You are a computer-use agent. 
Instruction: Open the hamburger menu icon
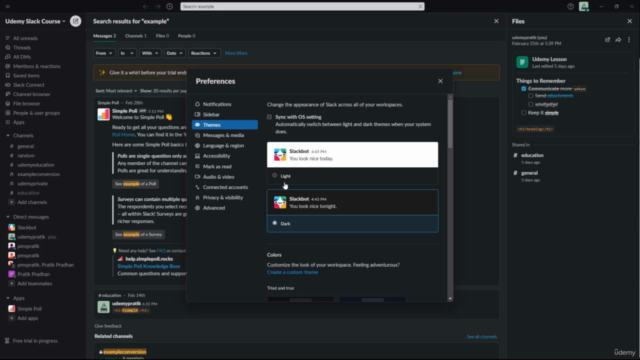click(x=7, y=7)
